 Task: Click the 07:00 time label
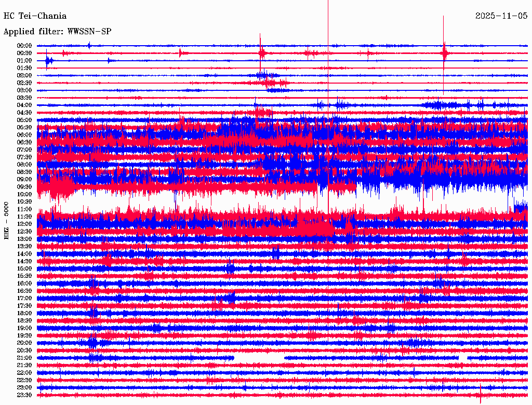pos(24,150)
